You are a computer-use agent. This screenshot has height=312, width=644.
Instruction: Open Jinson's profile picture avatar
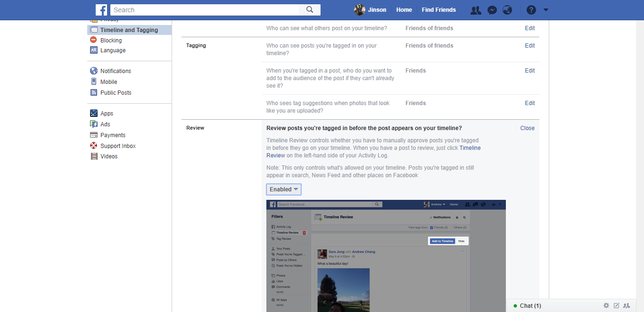(360, 10)
